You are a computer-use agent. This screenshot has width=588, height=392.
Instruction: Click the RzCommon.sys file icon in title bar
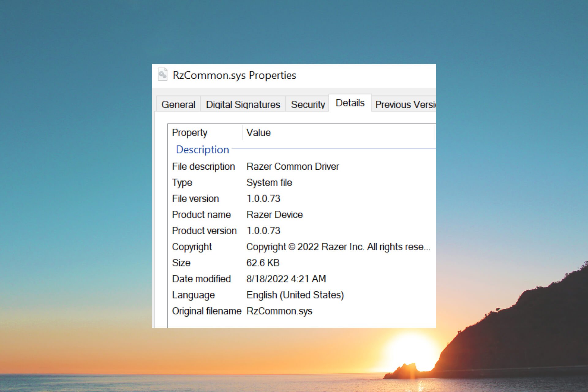tap(163, 75)
